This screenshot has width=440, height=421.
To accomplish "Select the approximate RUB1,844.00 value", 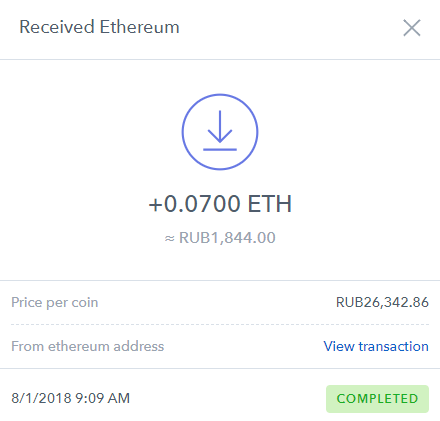I will (x=220, y=238).
